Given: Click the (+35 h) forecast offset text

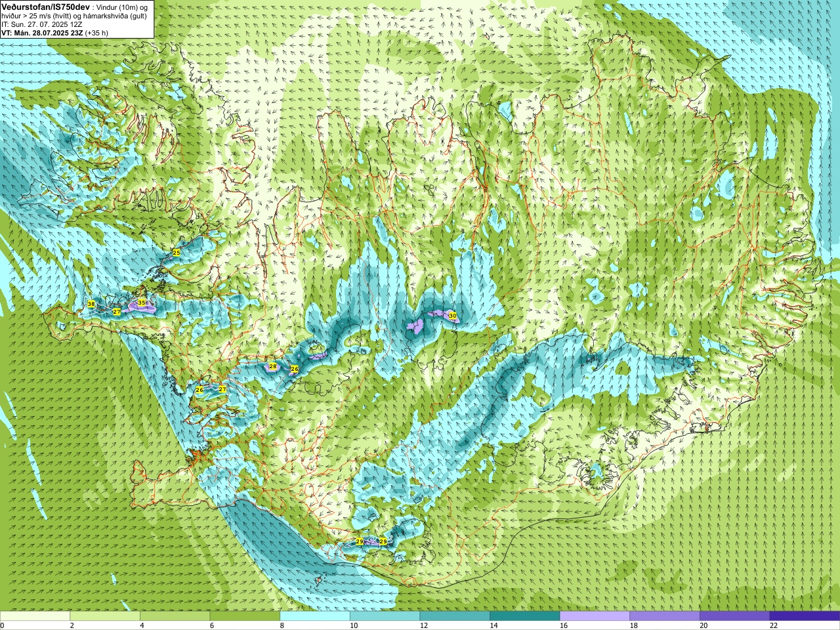Looking at the screenshot, I should pos(96,33).
